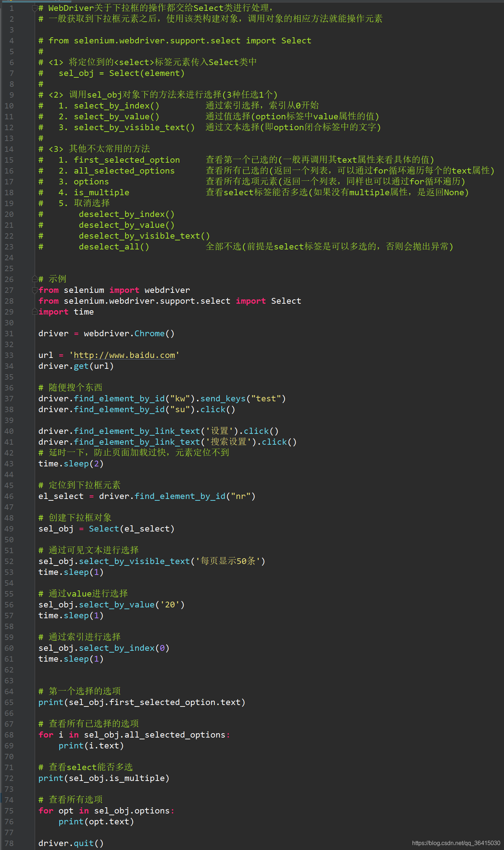Click the '# 创建下拉框对象' comment

click(75, 518)
